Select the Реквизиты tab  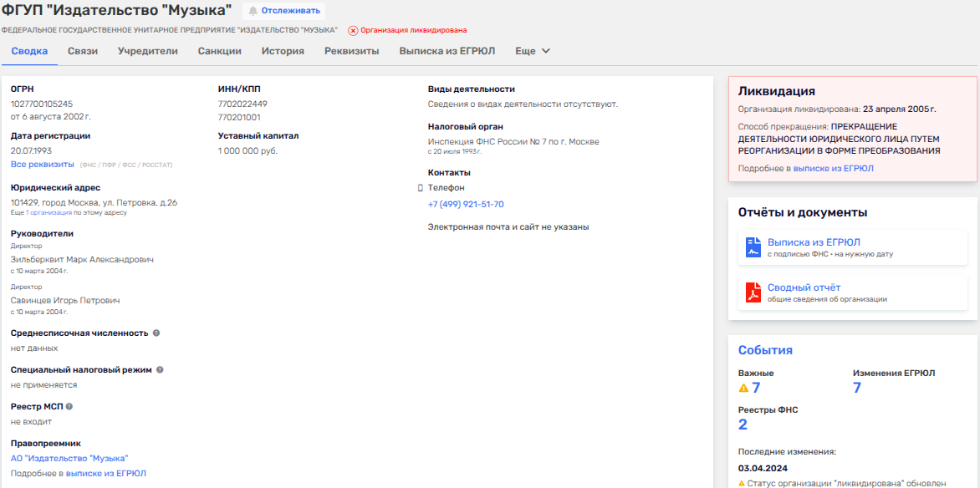pos(351,51)
